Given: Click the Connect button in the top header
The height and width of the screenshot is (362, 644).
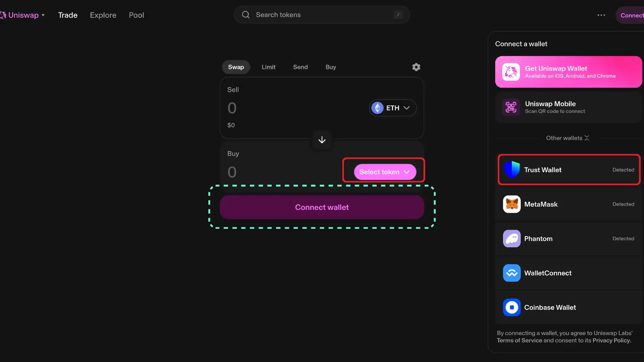Looking at the screenshot, I should [x=631, y=15].
